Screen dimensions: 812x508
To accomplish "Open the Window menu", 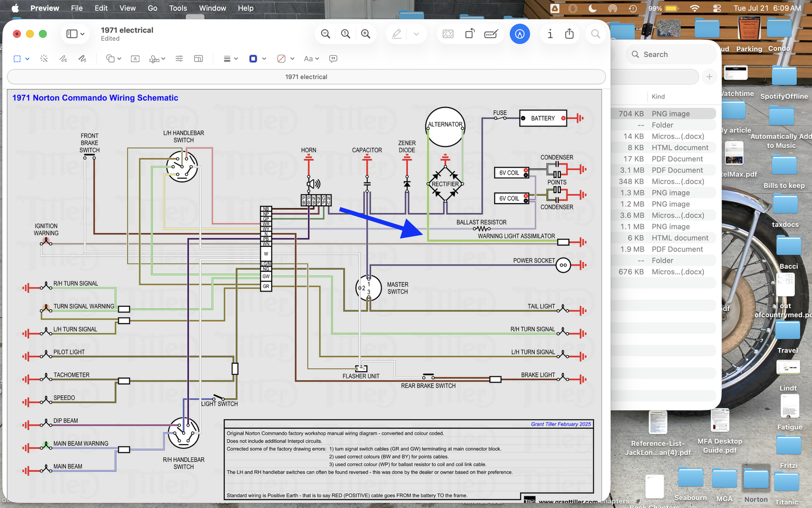I will coord(213,8).
